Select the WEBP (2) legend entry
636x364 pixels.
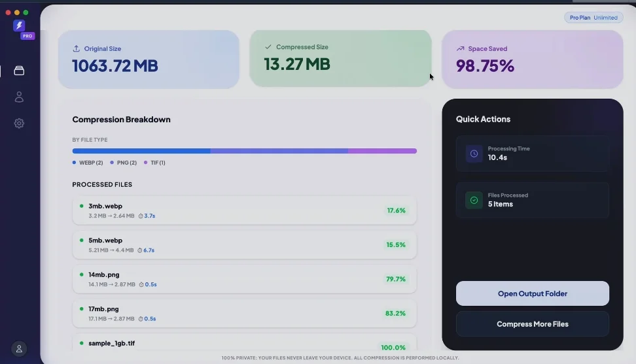tap(88, 163)
